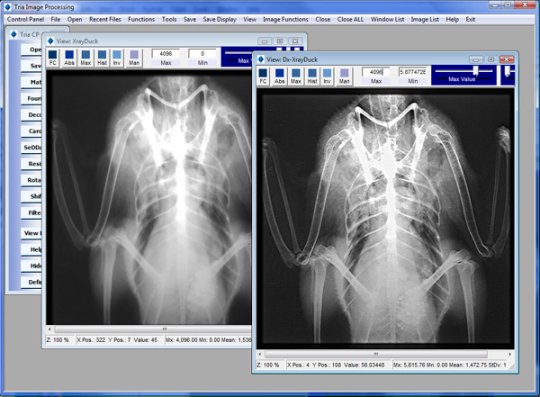Screen dimensions: 540x397
Task: Open the Functions menu
Action: tap(141, 19)
